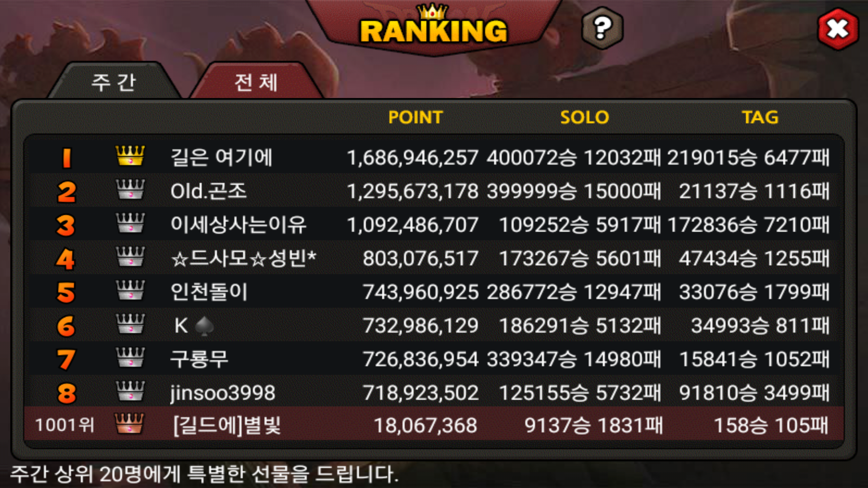Select the ☆드사모☆성빈* player row
The image size is (868, 488).
click(x=434, y=258)
